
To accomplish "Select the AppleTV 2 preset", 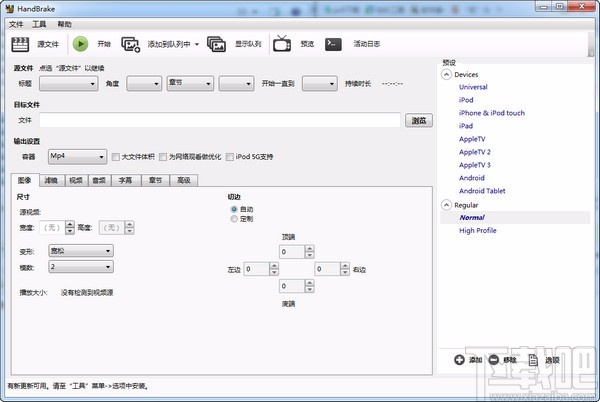I will point(475,152).
